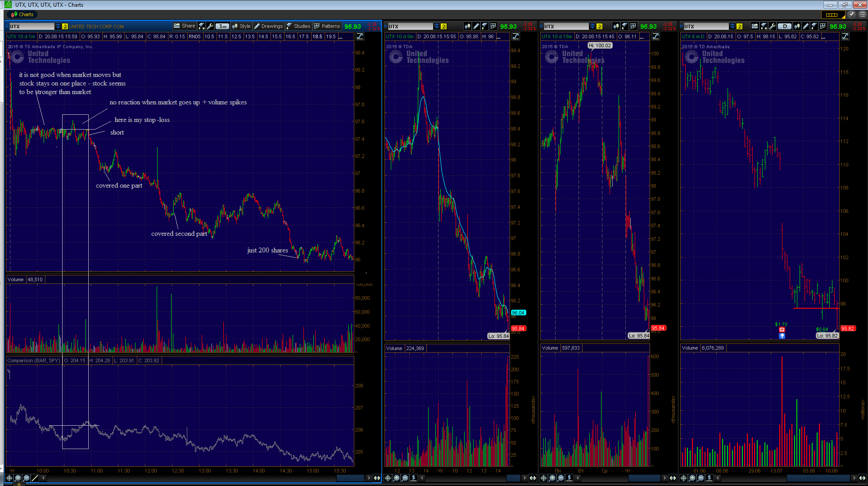Screen dimensions: 868x486
Task: Show more studies via ellipsis in first chart
Action: pyautogui.click(x=340, y=36)
